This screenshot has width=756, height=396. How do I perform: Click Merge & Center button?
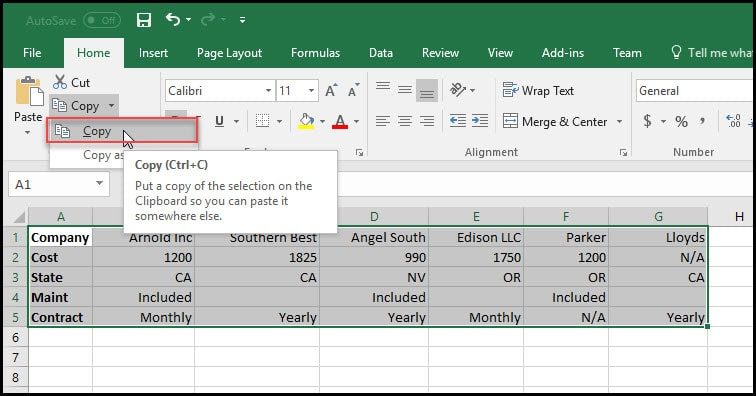coord(555,122)
